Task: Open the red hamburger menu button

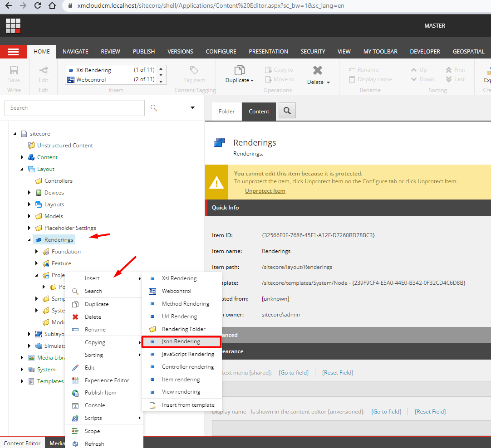Action: tap(13, 52)
